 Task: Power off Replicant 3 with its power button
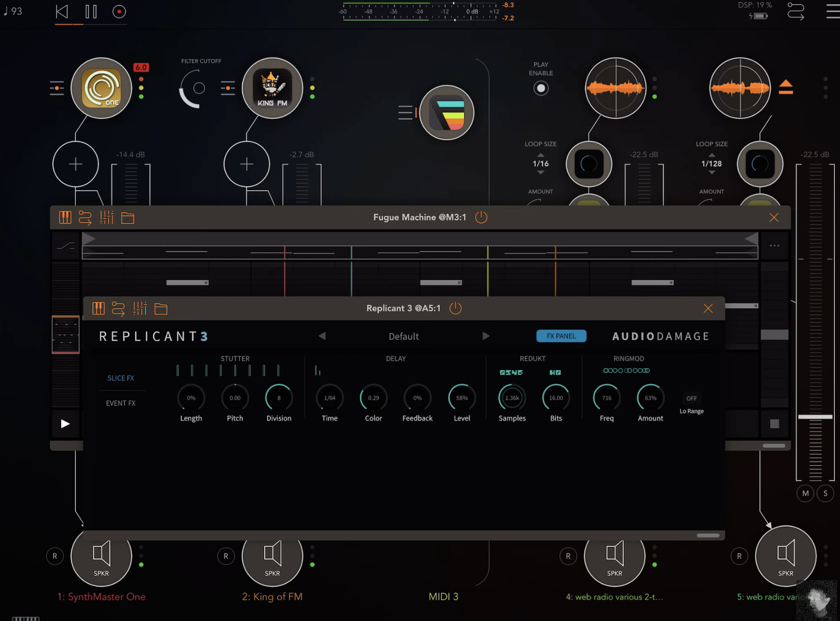pos(456,308)
